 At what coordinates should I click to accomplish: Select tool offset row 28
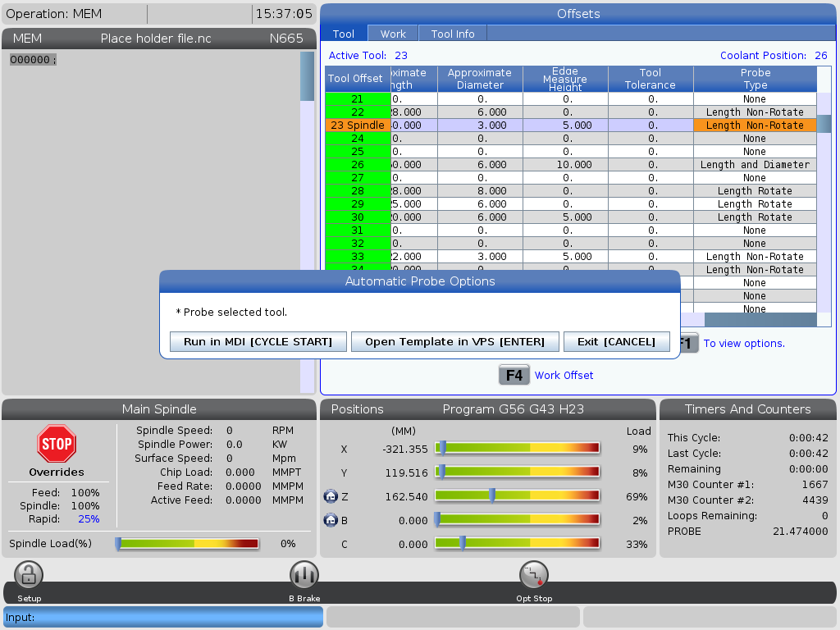coord(571,190)
